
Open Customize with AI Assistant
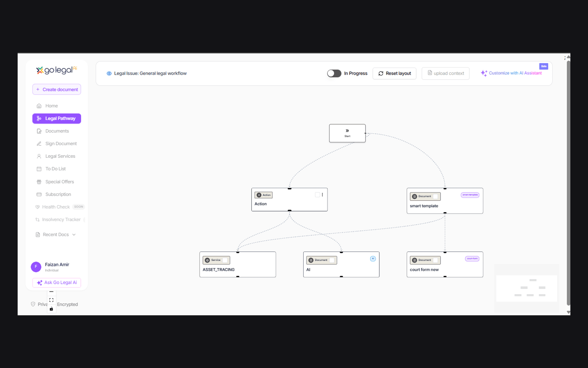tap(512, 73)
